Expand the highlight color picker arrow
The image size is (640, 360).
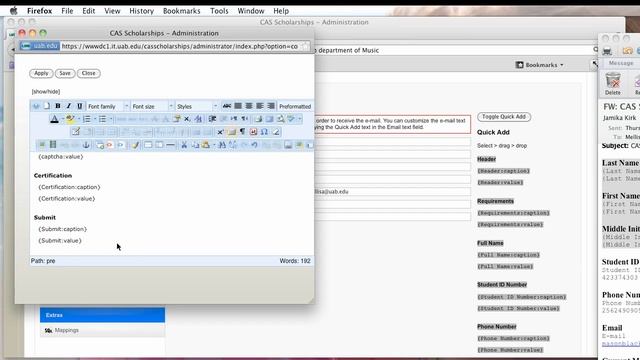pos(79,119)
